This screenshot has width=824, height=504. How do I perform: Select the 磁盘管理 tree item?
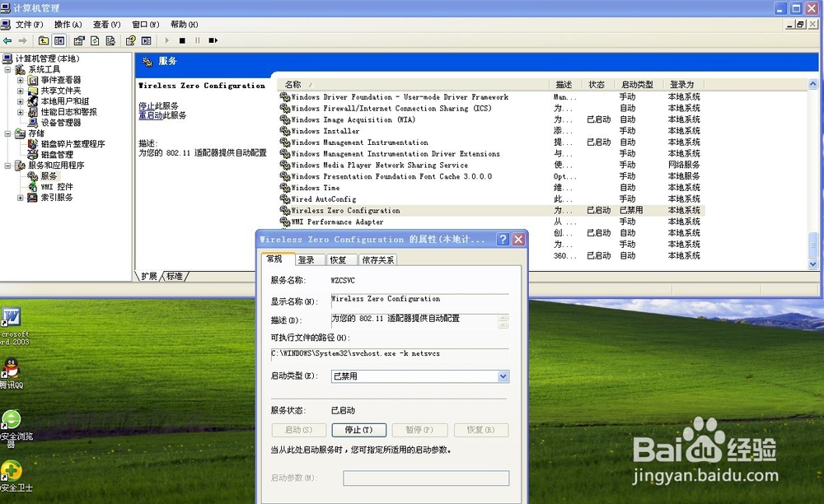(x=57, y=154)
